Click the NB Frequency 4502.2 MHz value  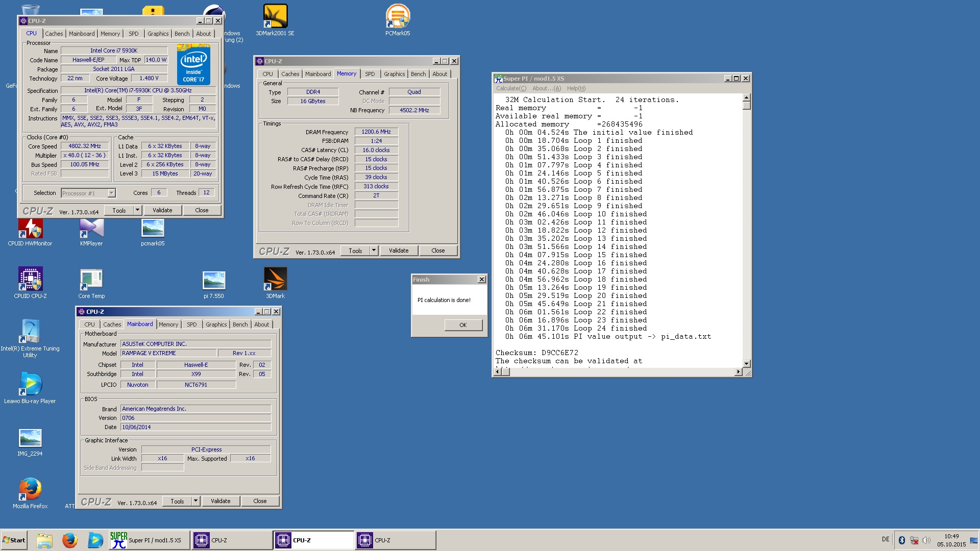[414, 110]
